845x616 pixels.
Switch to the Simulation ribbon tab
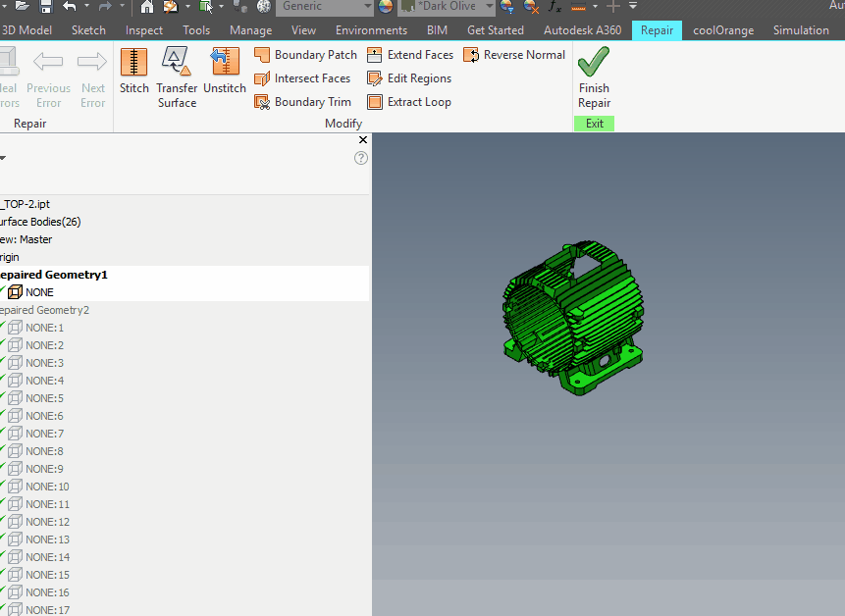pos(802,29)
